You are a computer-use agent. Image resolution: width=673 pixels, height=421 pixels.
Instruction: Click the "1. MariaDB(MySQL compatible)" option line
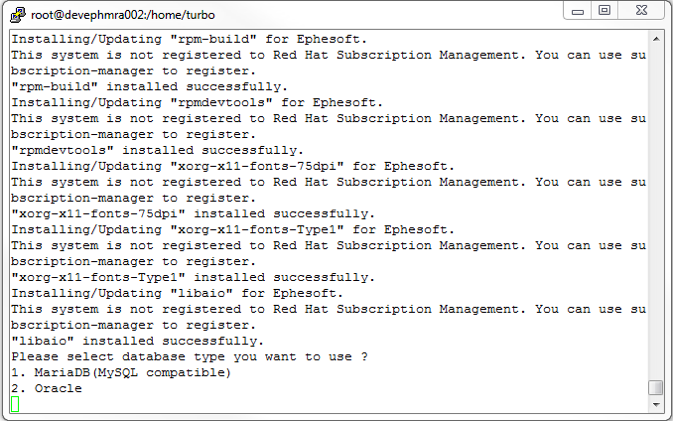(x=121, y=373)
